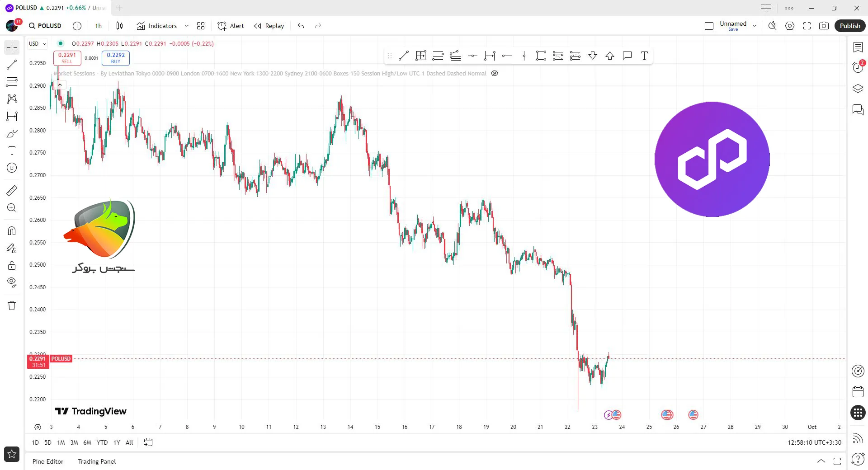Select the Text tool in left sidebar
The image size is (868, 470).
12,150
